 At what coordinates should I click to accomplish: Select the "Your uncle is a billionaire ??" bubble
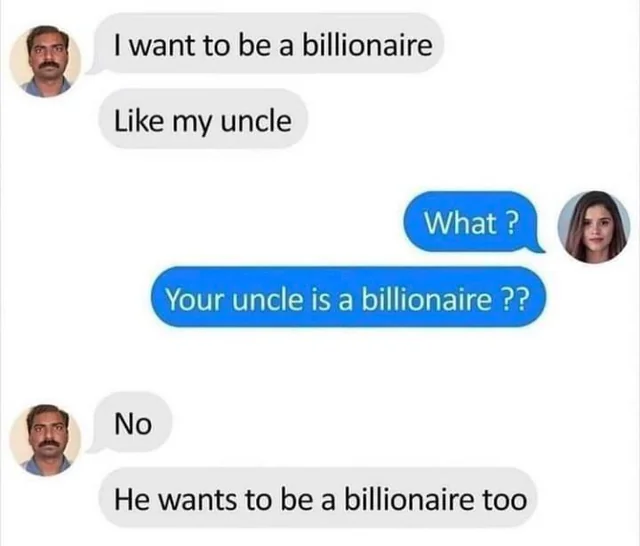point(348,297)
